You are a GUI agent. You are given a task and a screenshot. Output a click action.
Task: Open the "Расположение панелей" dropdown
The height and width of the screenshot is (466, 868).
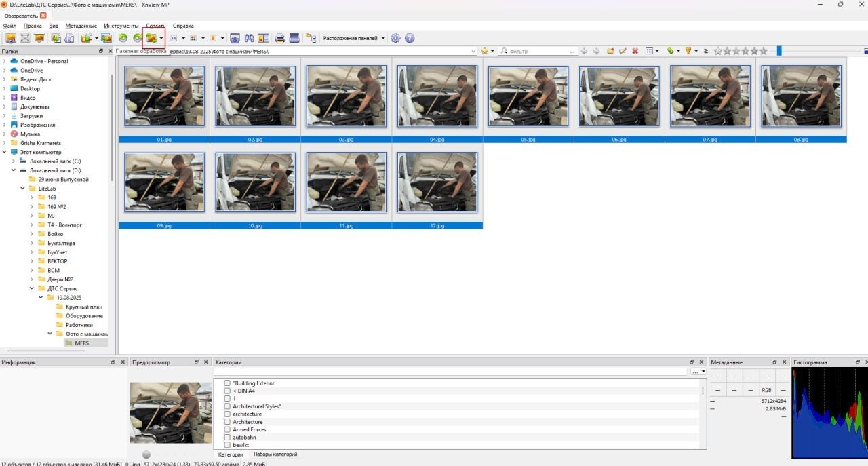pyautogui.click(x=354, y=38)
